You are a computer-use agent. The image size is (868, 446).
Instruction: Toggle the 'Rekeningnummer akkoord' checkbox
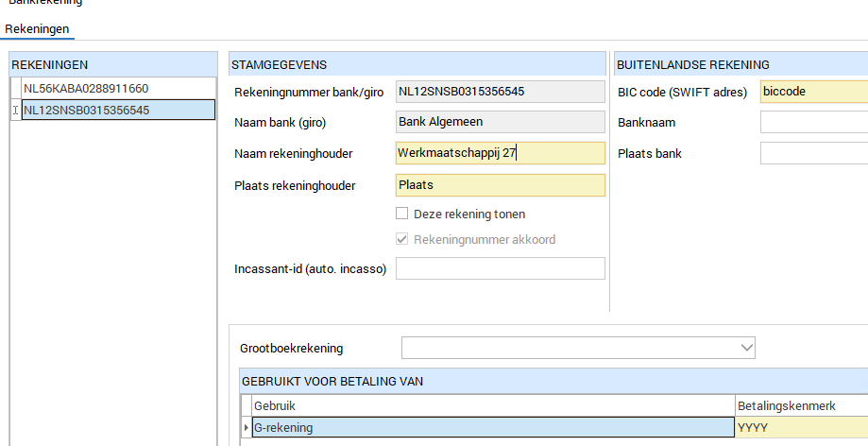pos(402,240)
